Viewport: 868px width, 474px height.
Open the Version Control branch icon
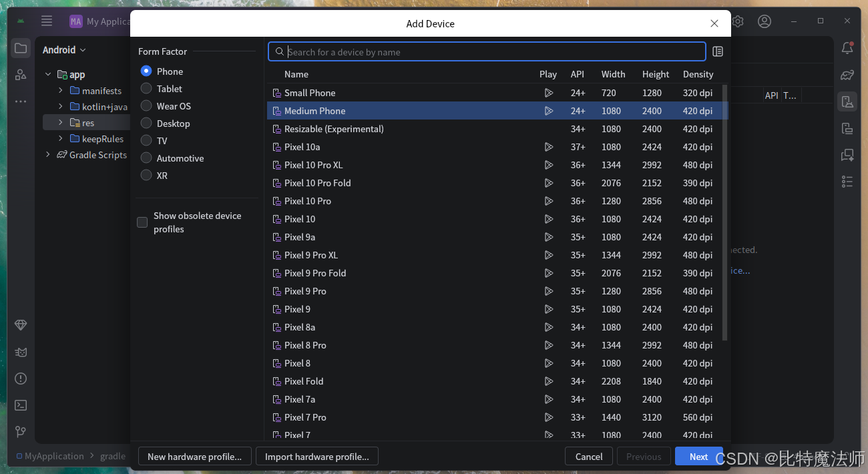click(21, 432)
